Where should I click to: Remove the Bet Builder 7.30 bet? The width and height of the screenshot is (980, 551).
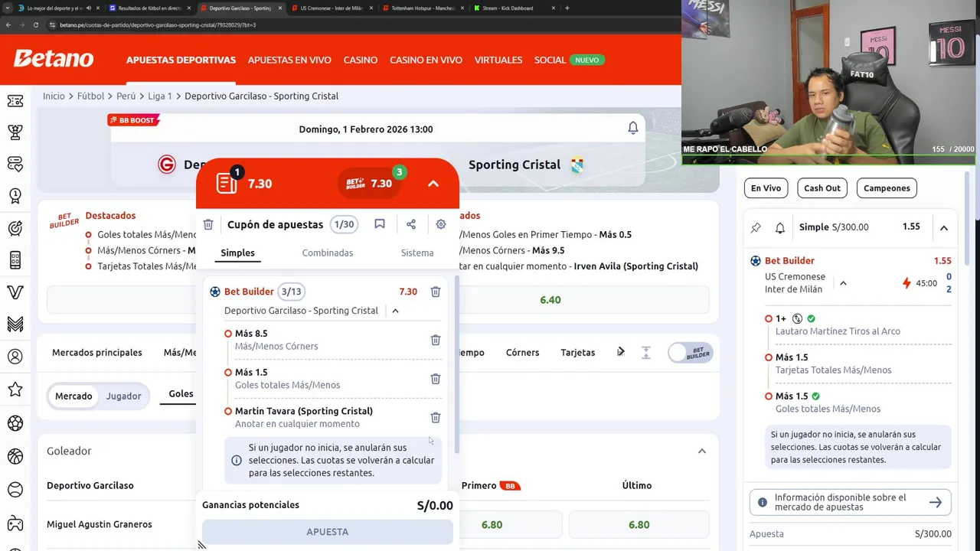coord(436,292)
